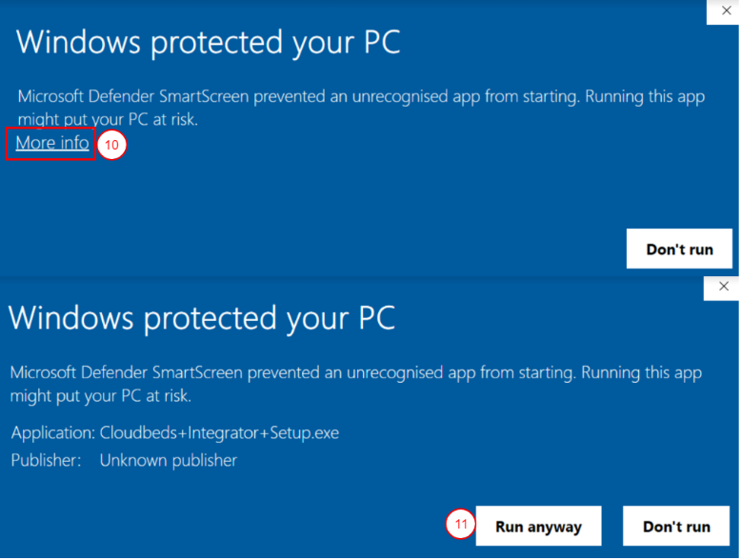
Task: Click the More info link
Action: [x=52, y=143]
